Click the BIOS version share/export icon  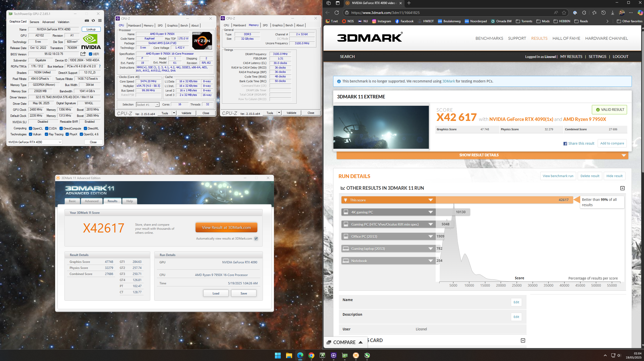point(83,54)
